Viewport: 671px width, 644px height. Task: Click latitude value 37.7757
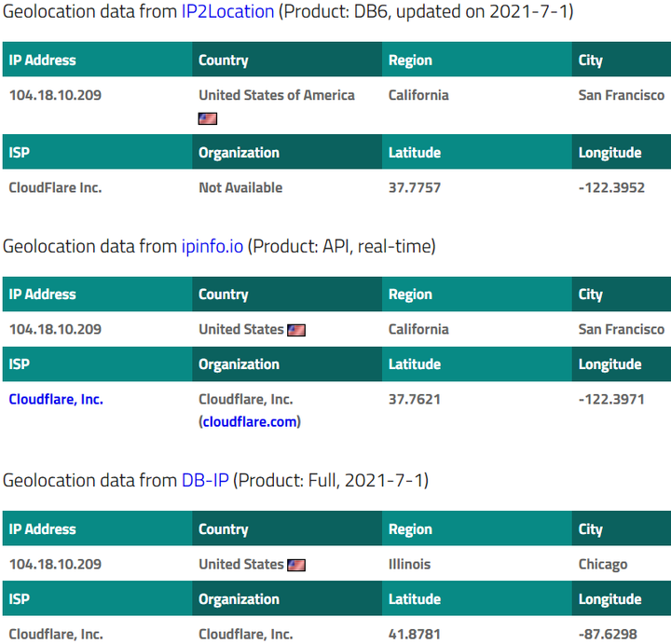coord(415,188)
